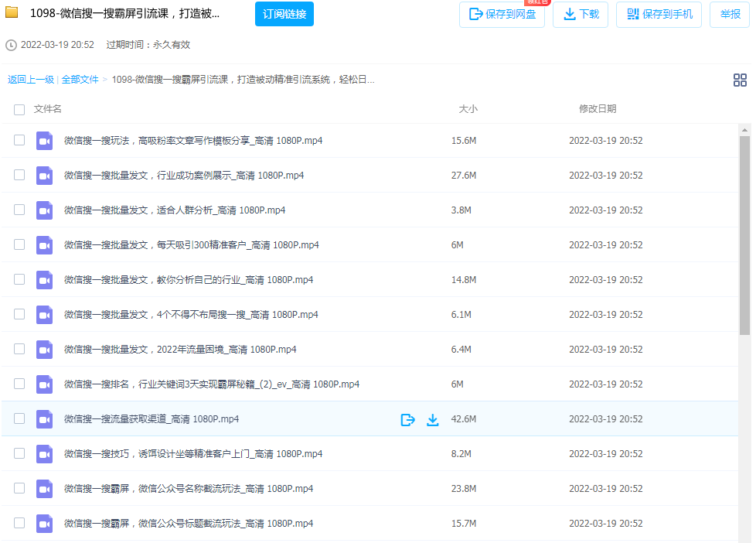756x543 pixels.
Task: Click video icon for 适合人群分析 file
Action: pyautogui.click(x=44, y=210)
